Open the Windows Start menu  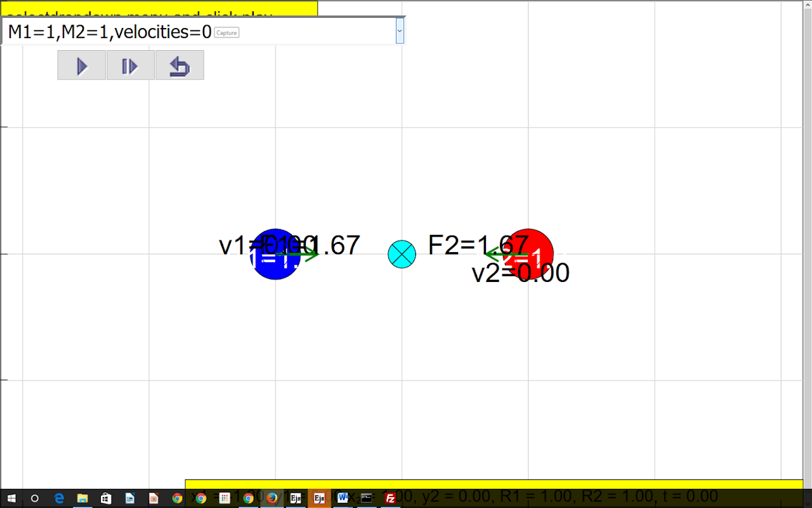(x=11, y=498)
